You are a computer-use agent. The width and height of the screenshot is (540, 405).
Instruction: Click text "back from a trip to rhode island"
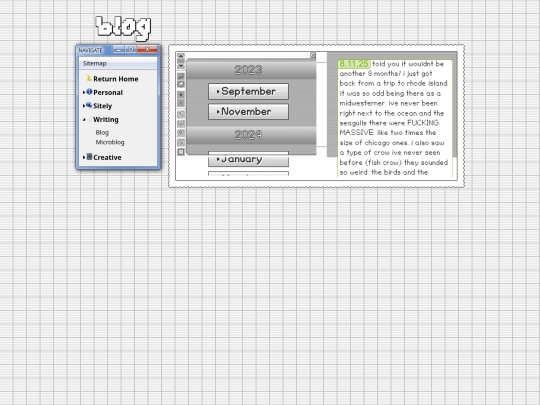coord(394,83)
